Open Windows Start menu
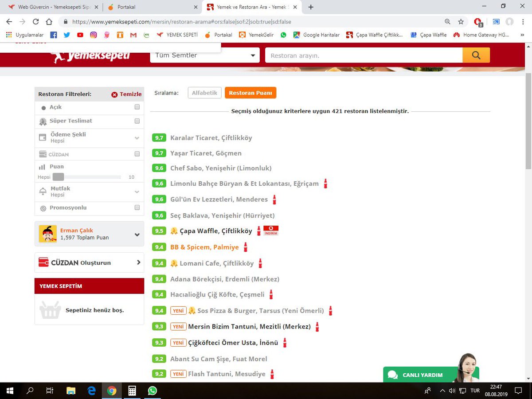 click(10, 391)
